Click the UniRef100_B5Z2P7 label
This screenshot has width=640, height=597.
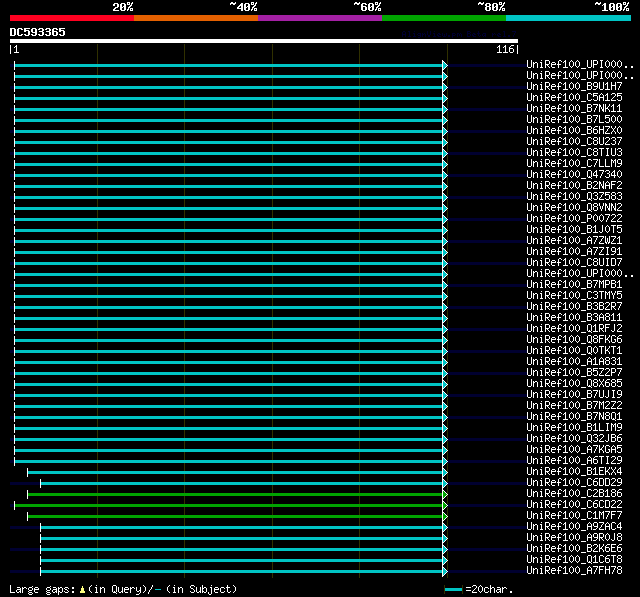pos(574,373)
